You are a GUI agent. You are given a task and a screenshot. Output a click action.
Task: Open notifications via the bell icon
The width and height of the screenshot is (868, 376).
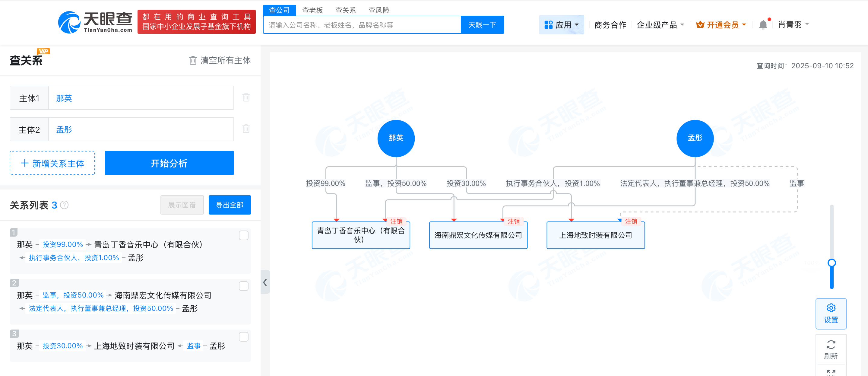763,24
